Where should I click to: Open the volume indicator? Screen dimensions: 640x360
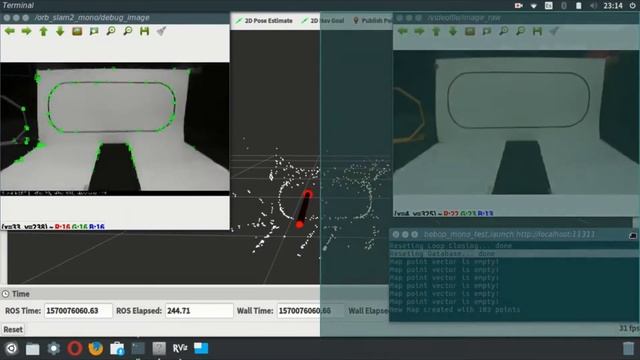pos(593,6)
